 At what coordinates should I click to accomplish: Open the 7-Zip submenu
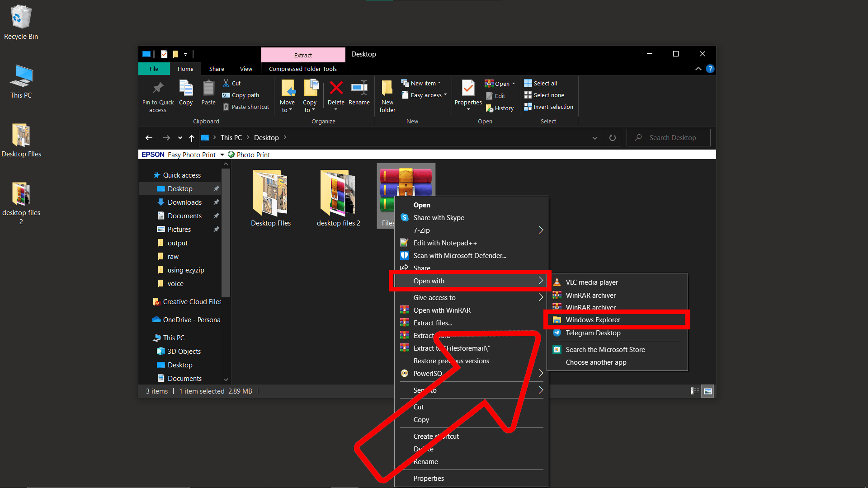point(422,230)
